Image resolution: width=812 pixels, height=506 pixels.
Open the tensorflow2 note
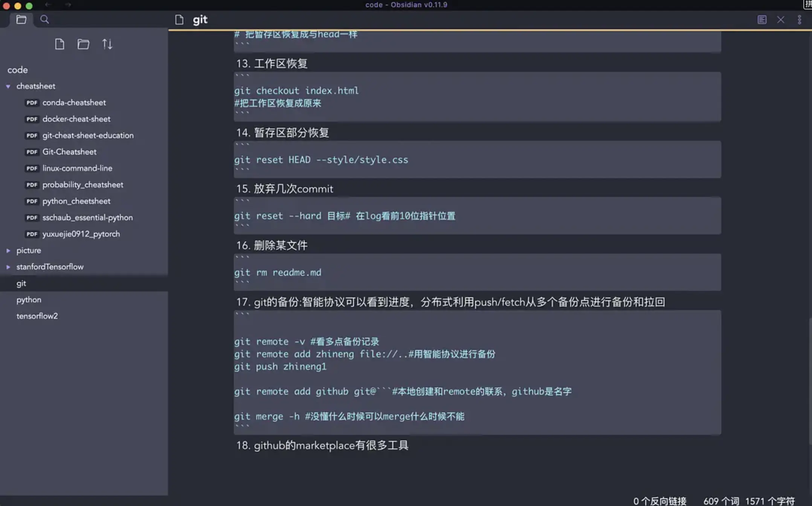pos(37,316)
